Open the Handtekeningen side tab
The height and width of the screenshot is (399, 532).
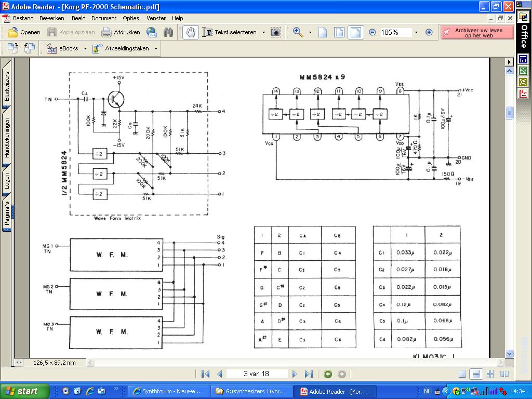7,137
